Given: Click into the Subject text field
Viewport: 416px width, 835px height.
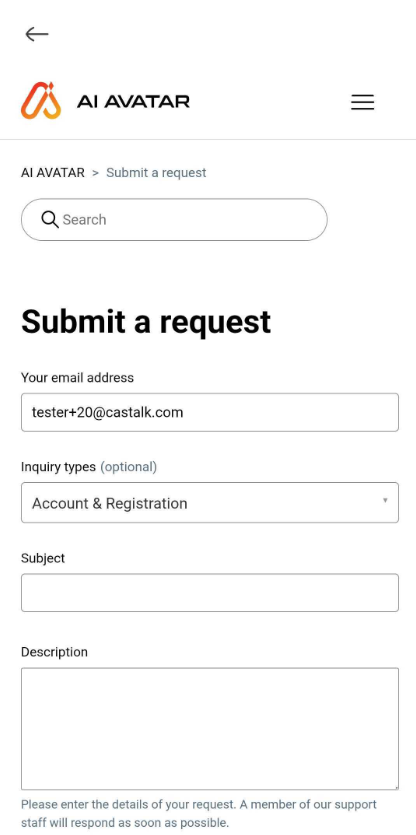Looking at the screenshot, I should pyautogui.click(x=210, y=593).
